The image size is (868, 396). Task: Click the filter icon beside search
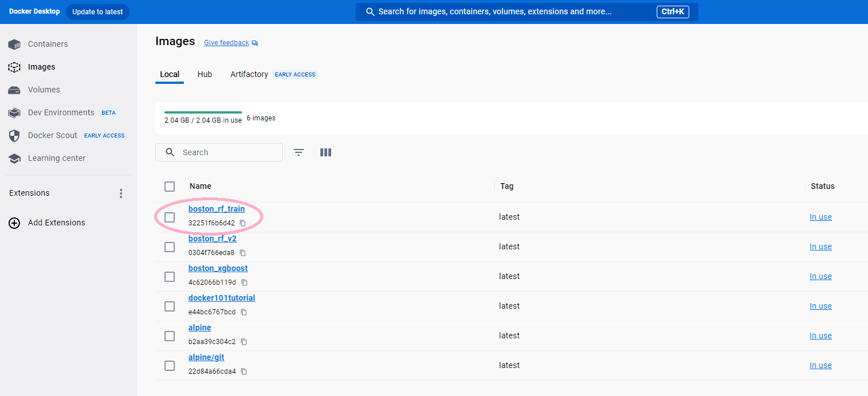(299, 152)
